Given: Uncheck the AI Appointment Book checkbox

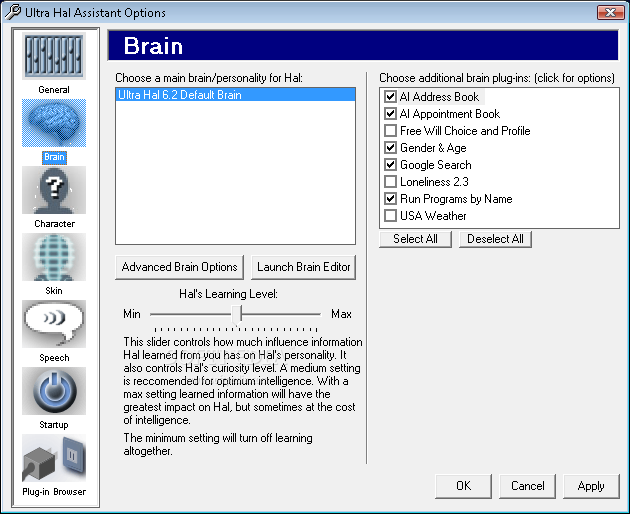Looking at the screenshot, I should coord(390,113).
